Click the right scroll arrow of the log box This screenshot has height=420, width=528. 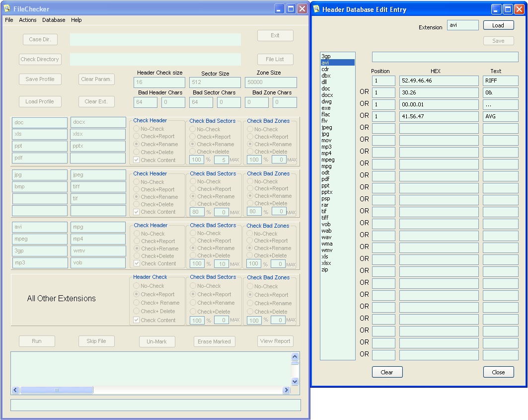[286, 390]
